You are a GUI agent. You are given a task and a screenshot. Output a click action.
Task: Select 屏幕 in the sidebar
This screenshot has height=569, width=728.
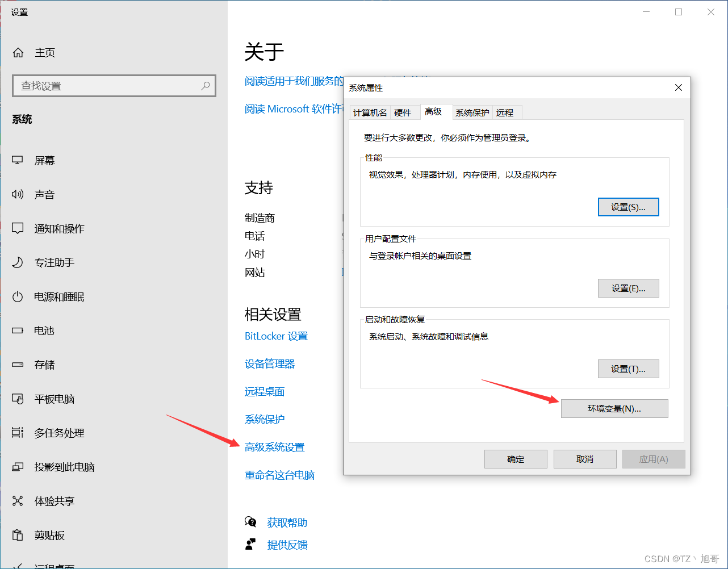pyautogui.click(x=45, y=161)
